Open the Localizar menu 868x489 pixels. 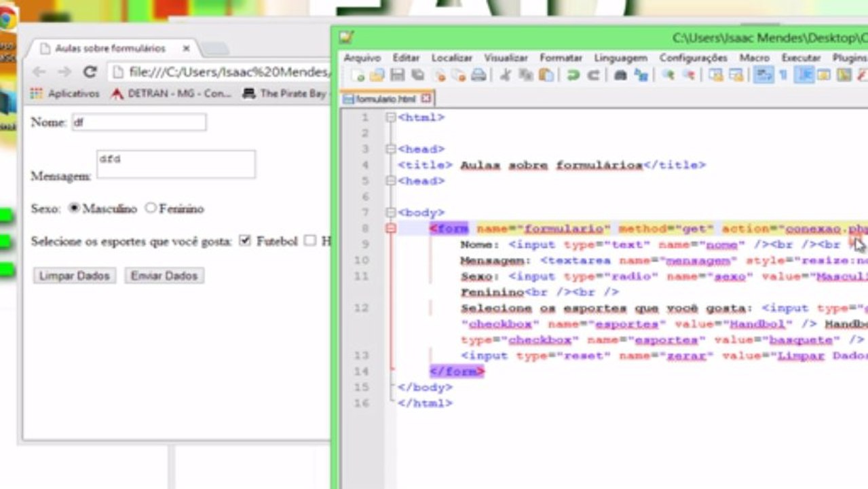[x=452, y=58]
